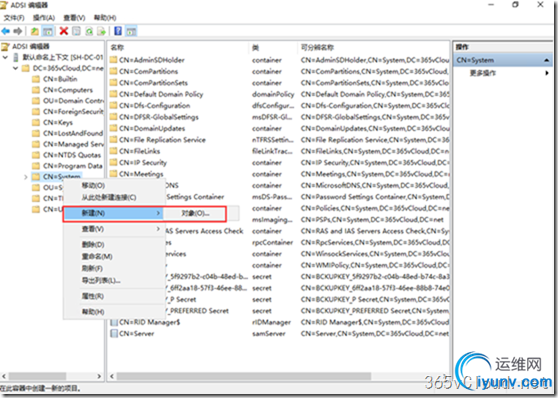This screenshot has height=398, width=558.
Task: Click server icon of default naming context node
Action: coord(16,57)
